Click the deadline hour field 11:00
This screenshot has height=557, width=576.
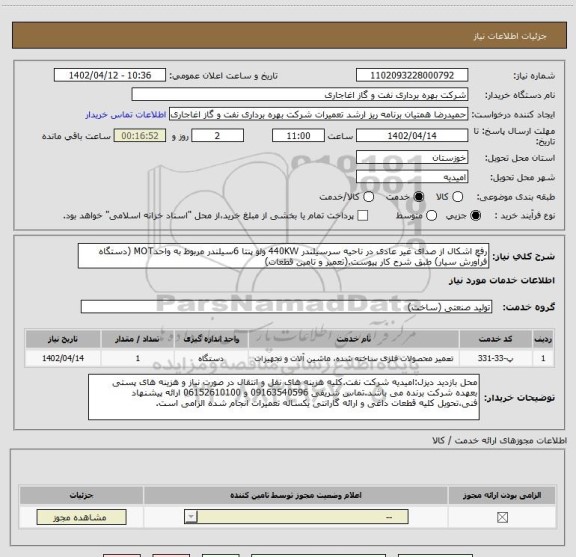point(298,136)
